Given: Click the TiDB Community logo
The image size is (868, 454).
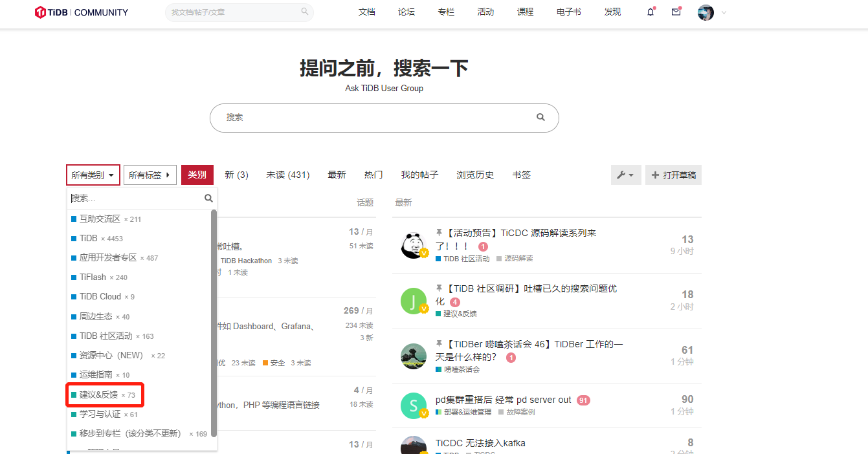Looking at the screenshot, I should point(82,12).
